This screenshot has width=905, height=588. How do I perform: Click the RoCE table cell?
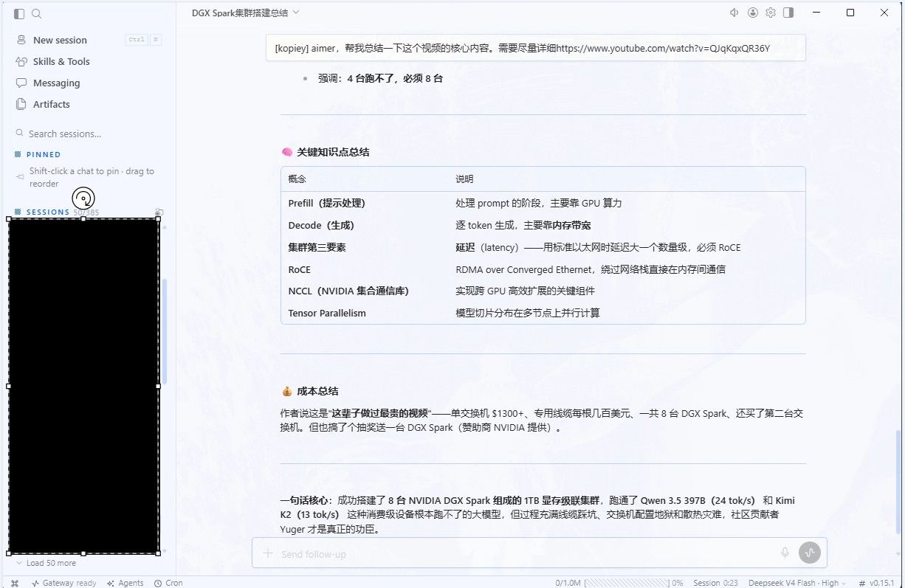coord(299,269)
